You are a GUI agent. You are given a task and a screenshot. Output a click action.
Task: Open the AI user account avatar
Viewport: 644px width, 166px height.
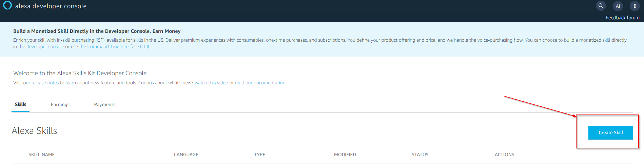[x=618, y=6]
